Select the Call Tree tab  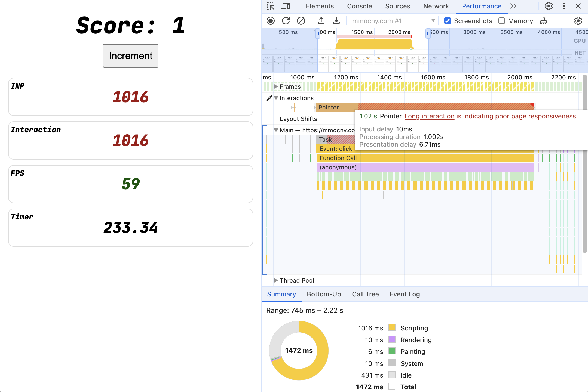[365, 294]
